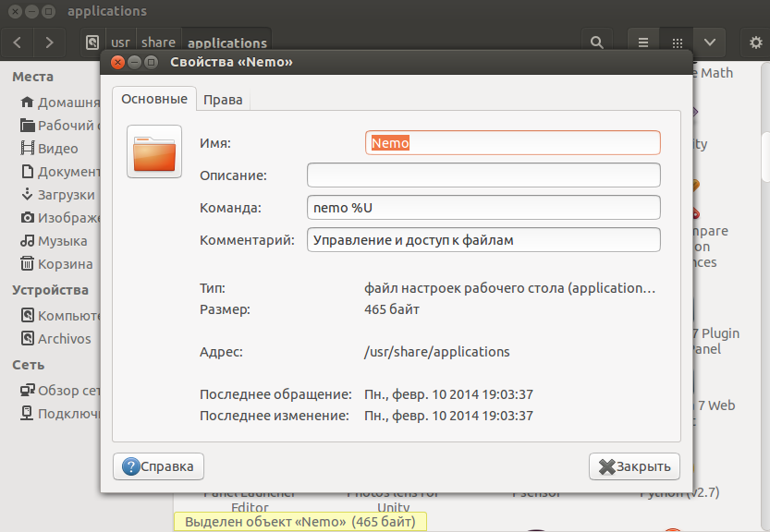Click the /usr/share/applications address text
This screenshot has width=770, height=532.
(437, 352)
